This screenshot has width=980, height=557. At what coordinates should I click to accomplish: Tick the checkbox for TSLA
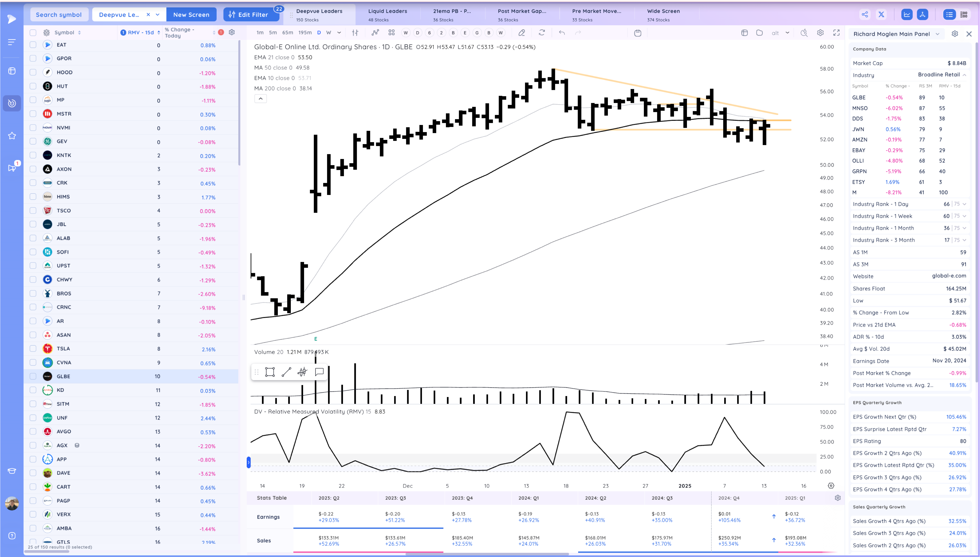click(x=33, y=349)
